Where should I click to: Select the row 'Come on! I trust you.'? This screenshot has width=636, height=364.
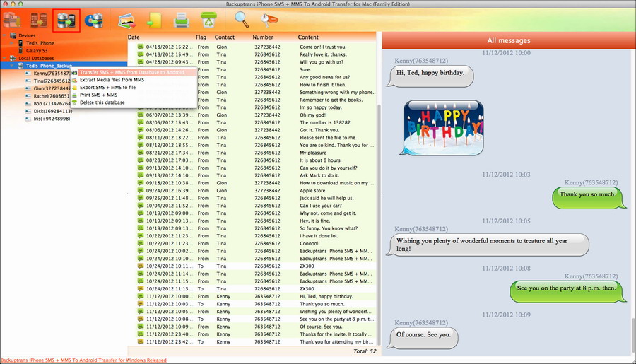252,47
